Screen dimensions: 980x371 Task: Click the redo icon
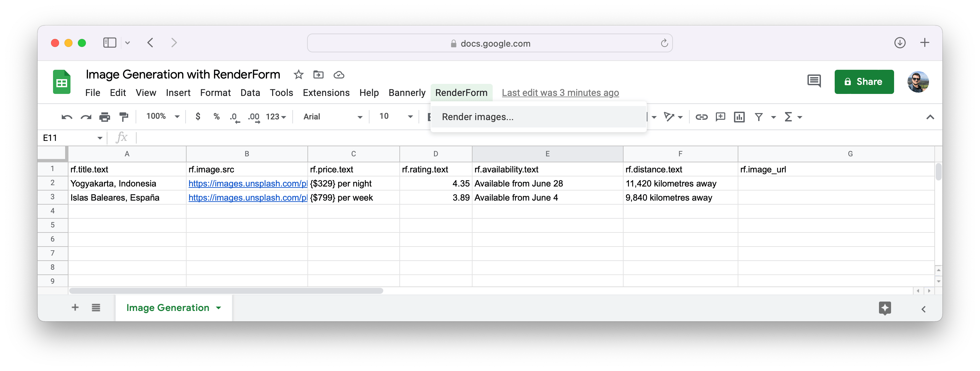(x=86, y=117)
